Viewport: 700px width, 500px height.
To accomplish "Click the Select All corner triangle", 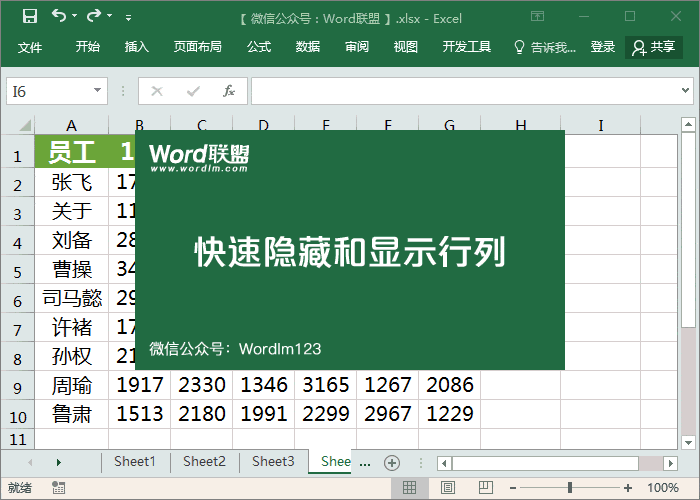I will tap(25, 125).
